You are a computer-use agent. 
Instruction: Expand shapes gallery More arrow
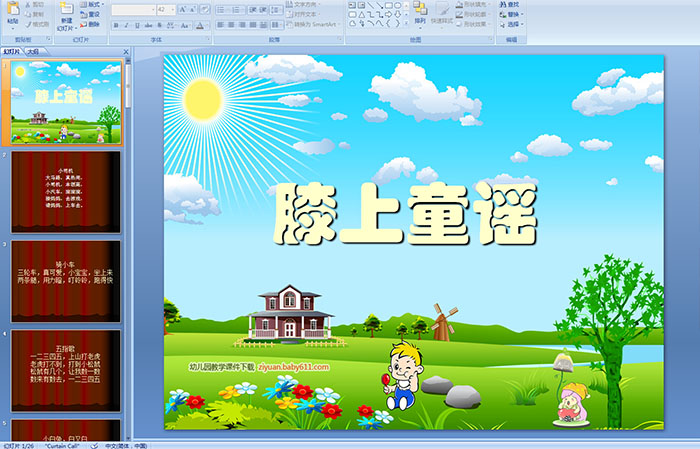[406, 23]
